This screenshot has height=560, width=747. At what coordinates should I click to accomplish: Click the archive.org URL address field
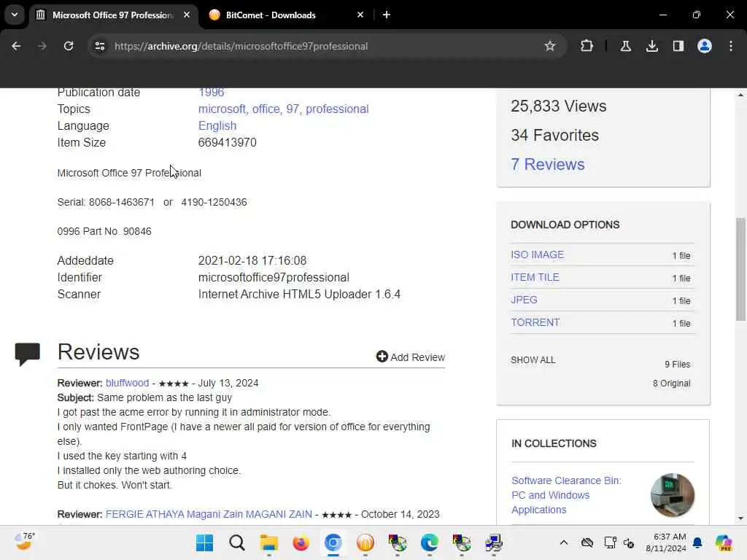pos(241,46)
